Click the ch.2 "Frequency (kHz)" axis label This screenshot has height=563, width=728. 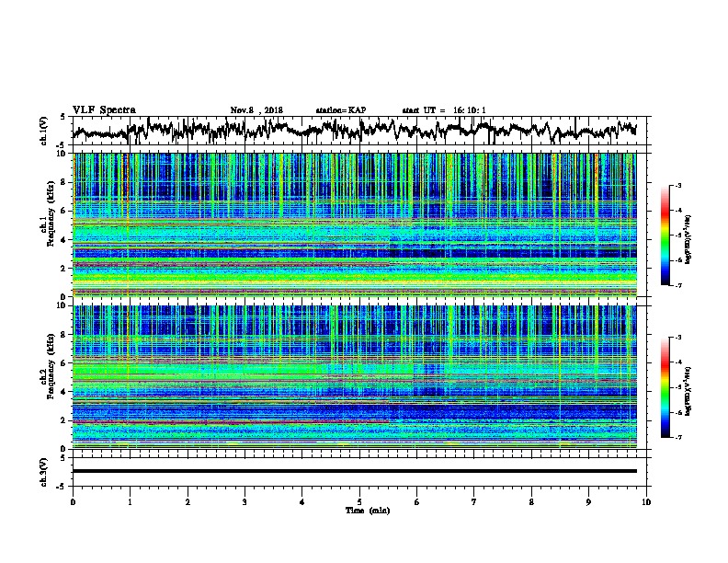tap(51, 366)
